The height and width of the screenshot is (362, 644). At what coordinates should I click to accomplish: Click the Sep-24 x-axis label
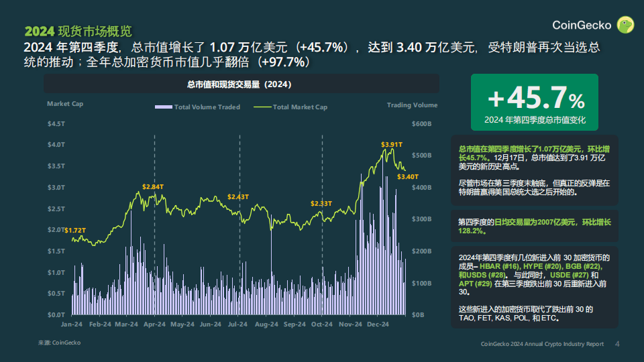[294, 324]
